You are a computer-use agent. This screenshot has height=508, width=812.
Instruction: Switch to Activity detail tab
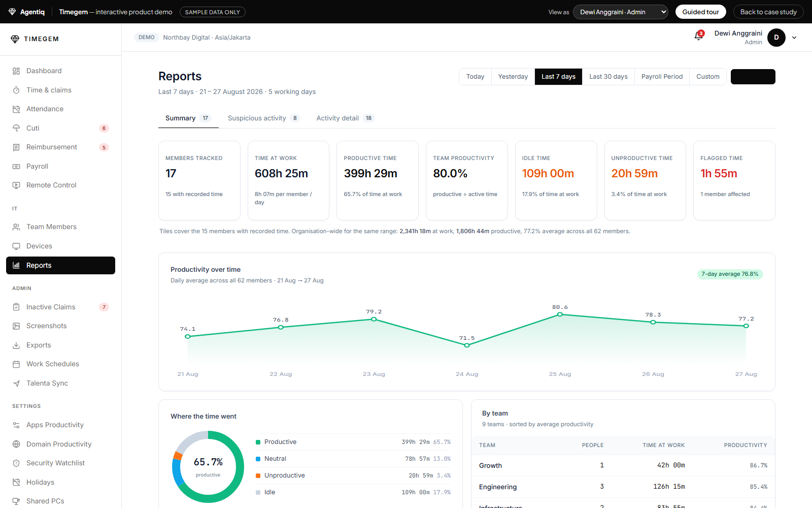point(345,118)
